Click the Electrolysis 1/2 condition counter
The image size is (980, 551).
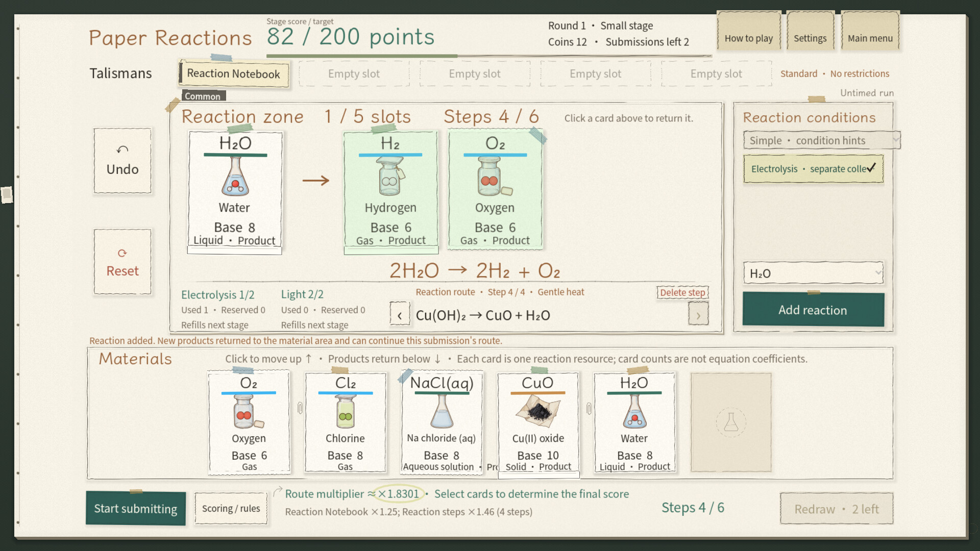coord(218,294)
